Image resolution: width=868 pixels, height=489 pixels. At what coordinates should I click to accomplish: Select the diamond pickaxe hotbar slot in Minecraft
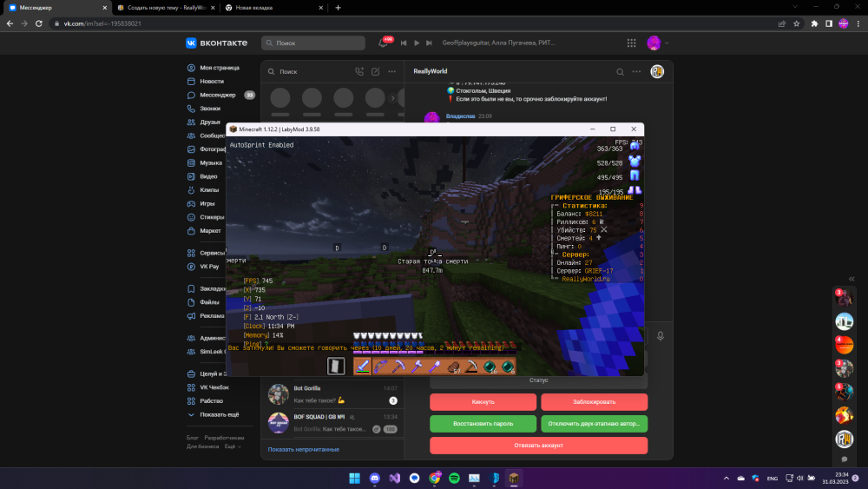click(x=398, y=366)
